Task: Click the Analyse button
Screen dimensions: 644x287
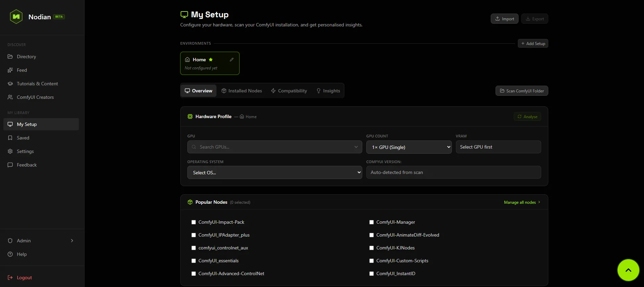Action: click(x=527, y=116)
